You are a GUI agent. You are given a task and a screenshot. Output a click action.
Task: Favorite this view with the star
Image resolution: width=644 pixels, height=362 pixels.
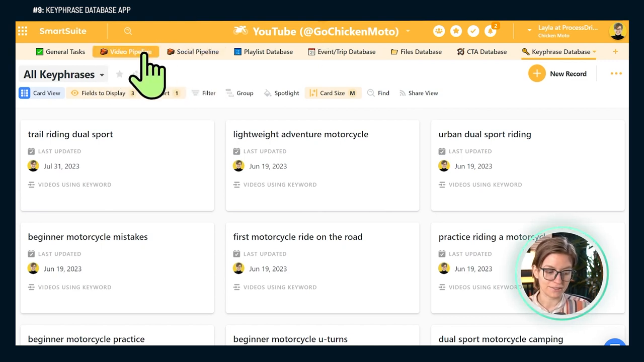coord(119,74)
